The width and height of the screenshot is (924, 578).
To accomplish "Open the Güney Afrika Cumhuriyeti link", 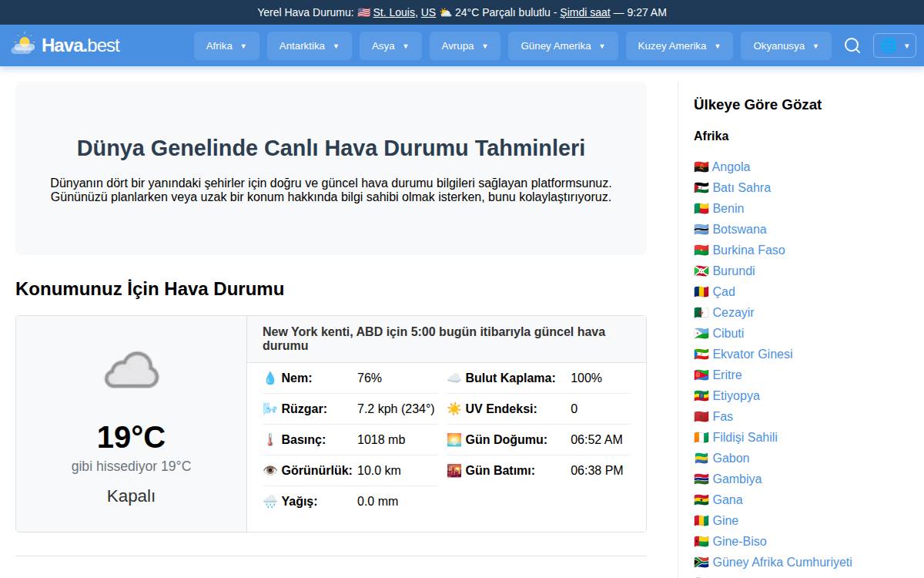I will [x=782, y=562].
